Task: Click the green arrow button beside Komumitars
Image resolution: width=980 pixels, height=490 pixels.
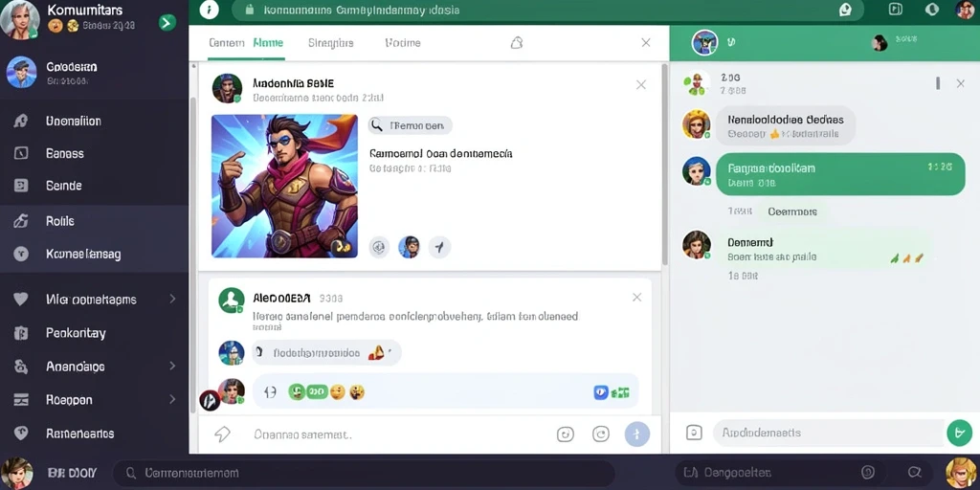Action: [x=167, y=23]
